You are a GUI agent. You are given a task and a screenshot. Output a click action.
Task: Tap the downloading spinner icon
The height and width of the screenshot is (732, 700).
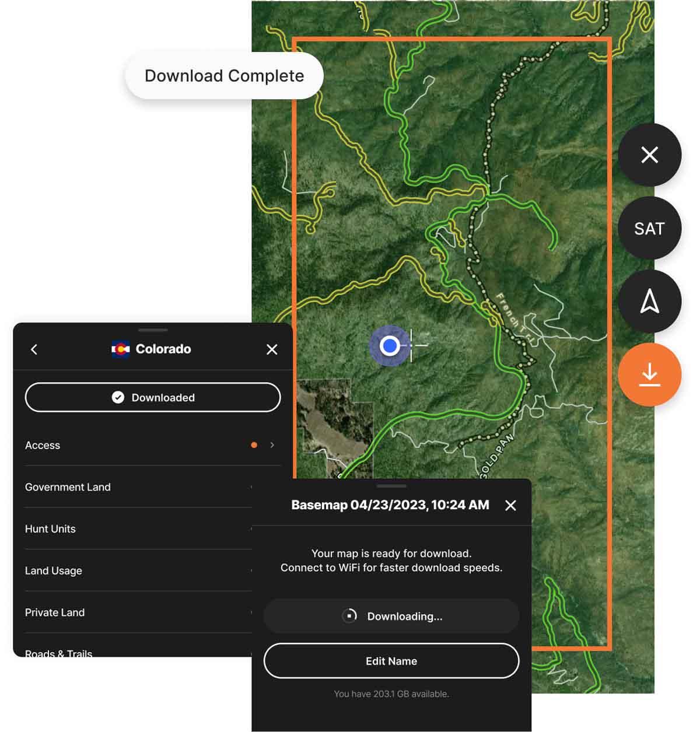click(349, 615)
